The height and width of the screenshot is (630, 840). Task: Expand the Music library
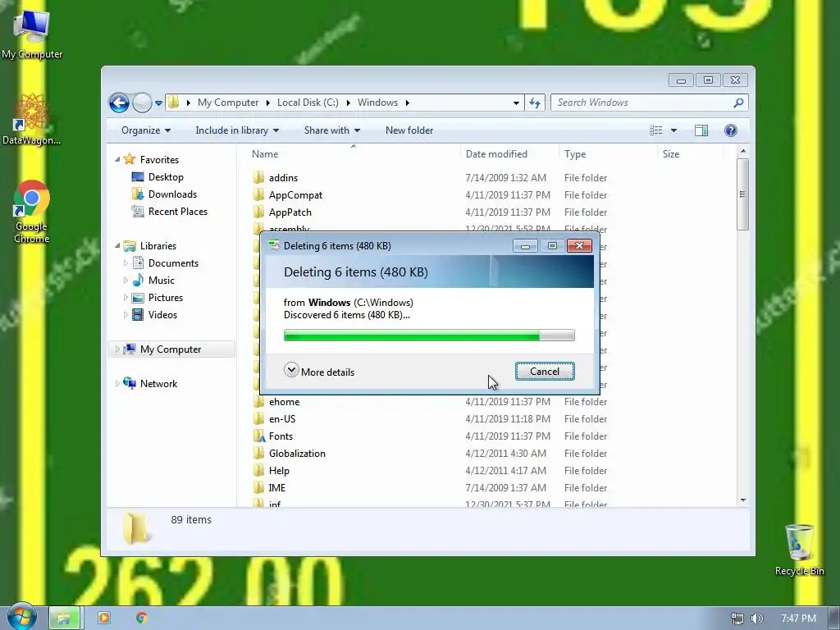click(x=126, y=281)
